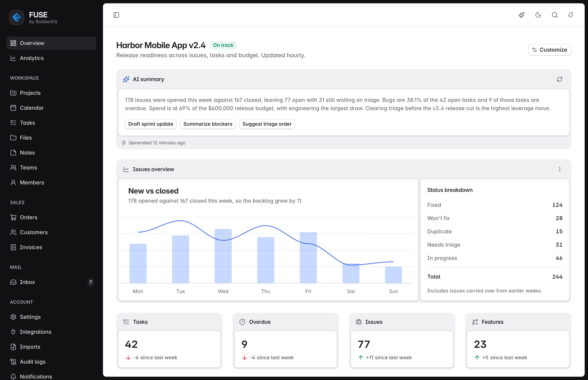Click Suggest triage order chip

(267, 124)
